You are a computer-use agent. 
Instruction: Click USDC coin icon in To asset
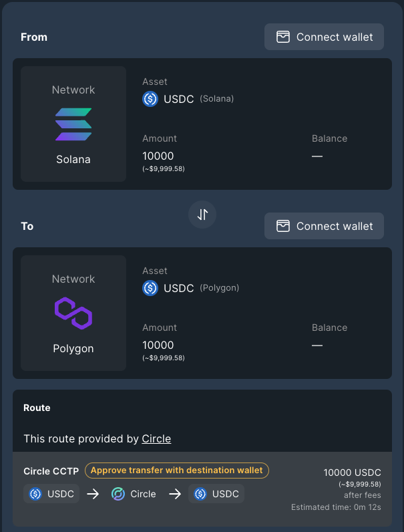click(150, 288)
